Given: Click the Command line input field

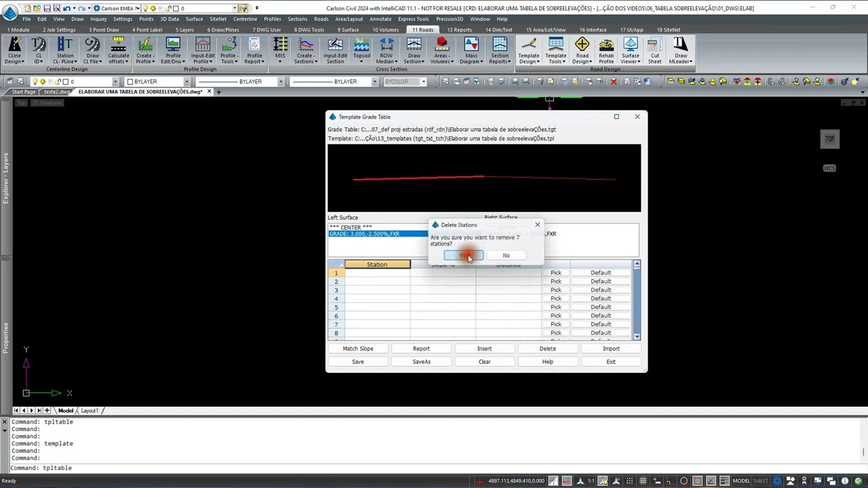Looking at the screenshot, I should click(x=434, y=468).
